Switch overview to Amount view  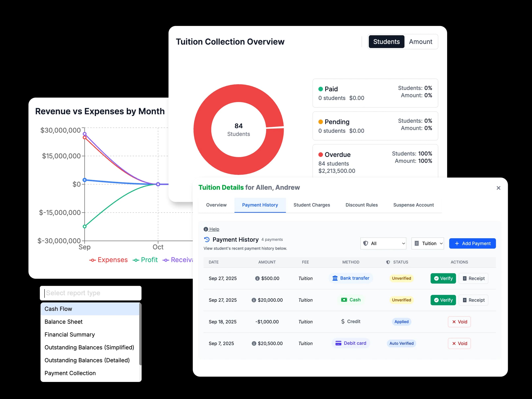click(420, 42)
